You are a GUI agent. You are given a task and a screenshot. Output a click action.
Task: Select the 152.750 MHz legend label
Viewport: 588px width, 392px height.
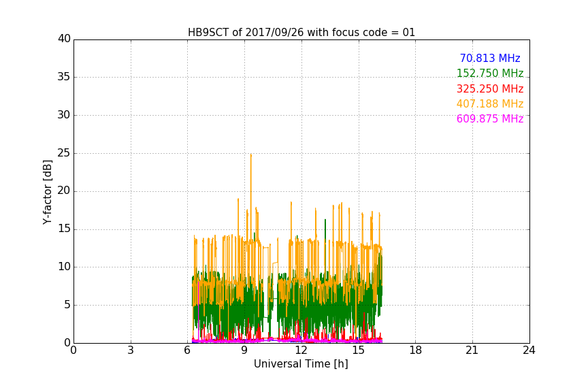coord(490,73)
